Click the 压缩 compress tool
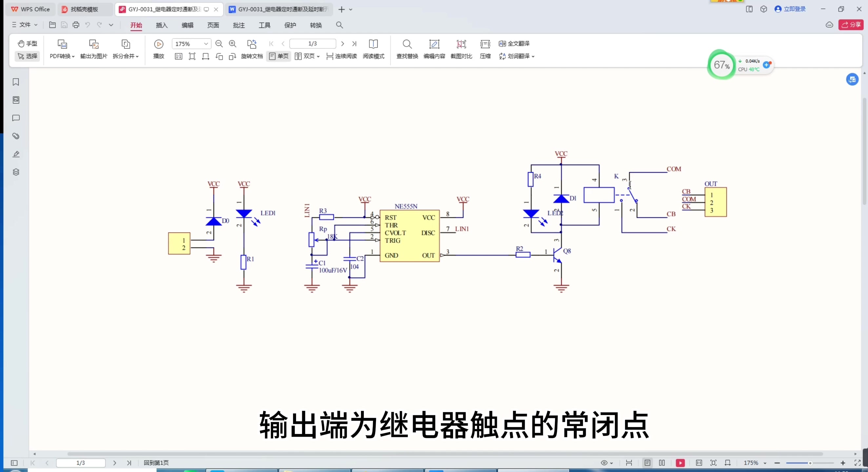This screenshot has height=472, width=868. click(485, 49)
